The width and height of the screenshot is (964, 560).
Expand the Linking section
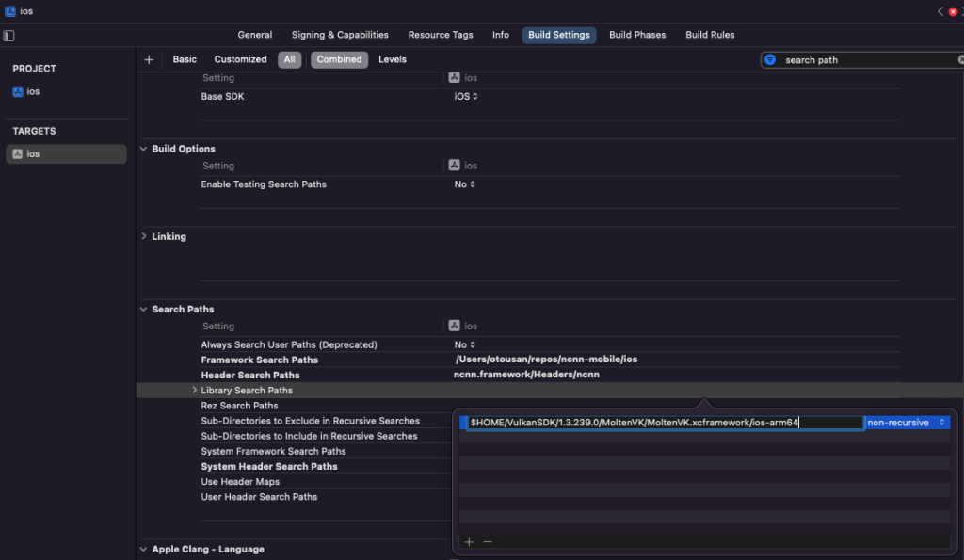click(144, 236)
